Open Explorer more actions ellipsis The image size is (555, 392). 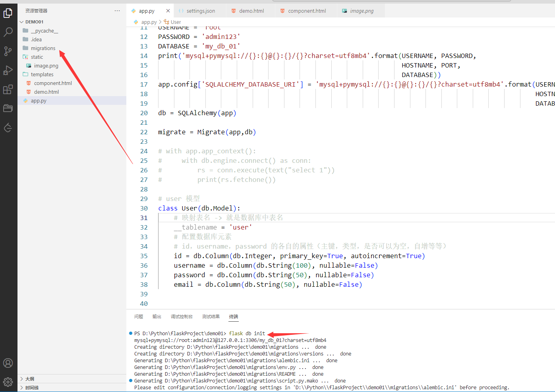[x=117, y=11]
